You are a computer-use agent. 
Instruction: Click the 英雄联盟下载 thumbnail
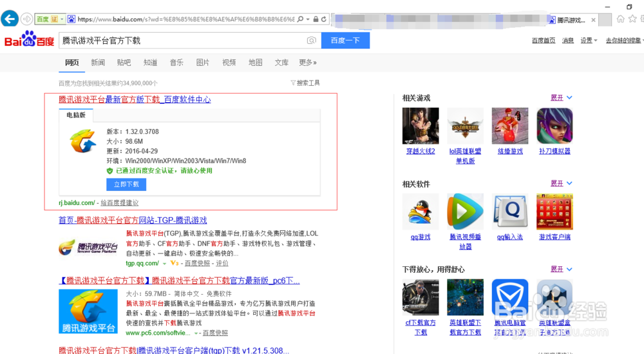465,297
